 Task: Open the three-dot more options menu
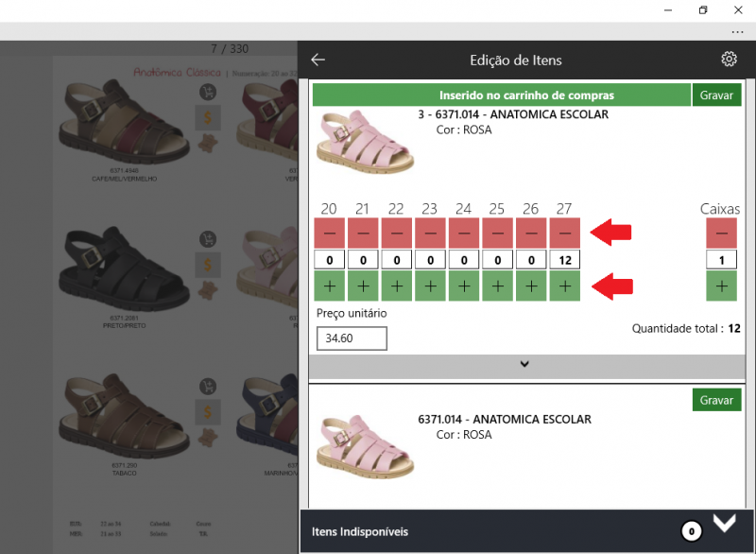(x=738, y=31)
